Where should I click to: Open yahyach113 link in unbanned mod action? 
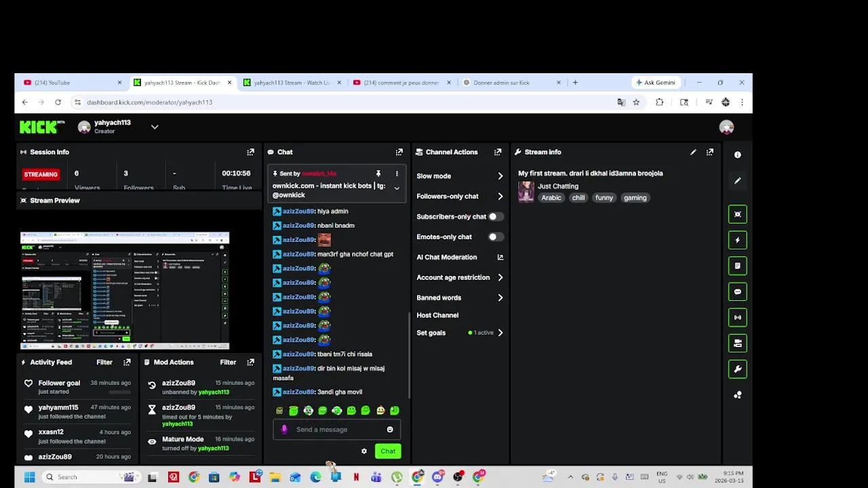(x=214, y=392)
